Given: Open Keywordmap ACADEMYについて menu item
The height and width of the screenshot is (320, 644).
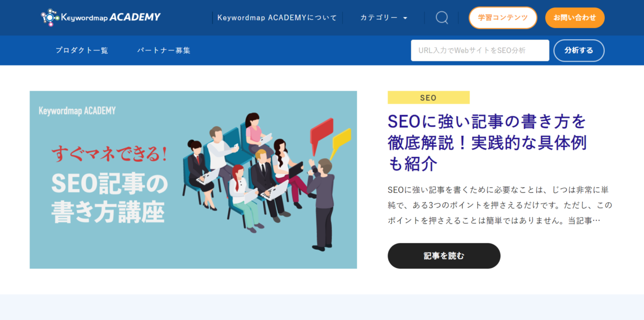Looking at the screenshot, I should [x=277, y=18].
